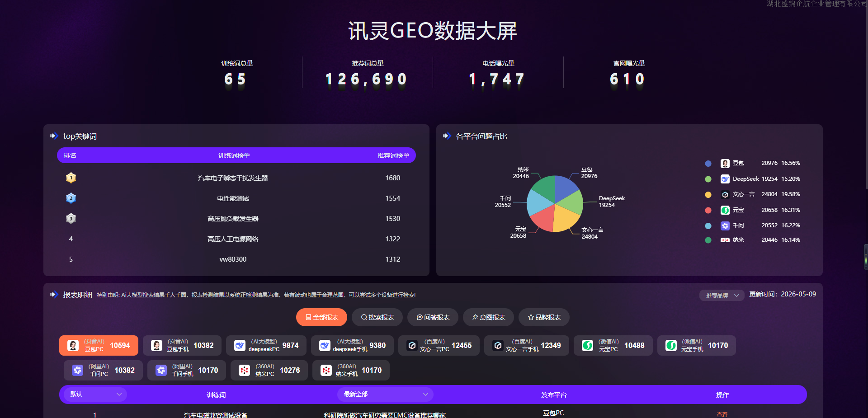Select the 文心一言手机 card icon
Screen dimensions: 868x418
pyautogui.click(x=498, y=346)
